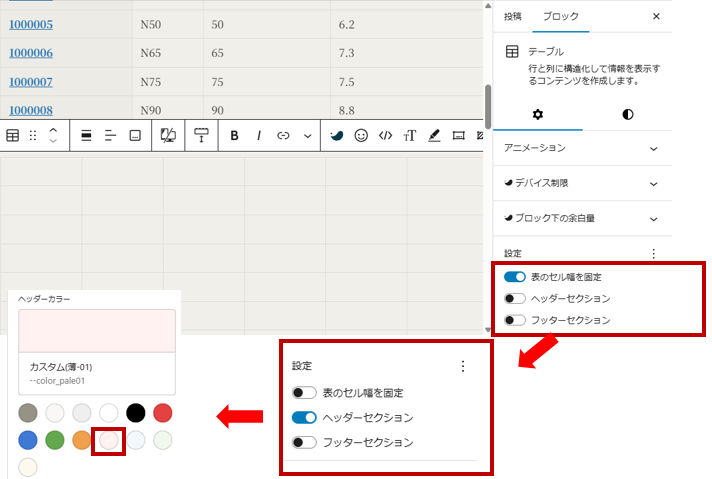Expand the ブロック下の余白量 panel
Screen dimensions: 712x479
click(582, 218)
